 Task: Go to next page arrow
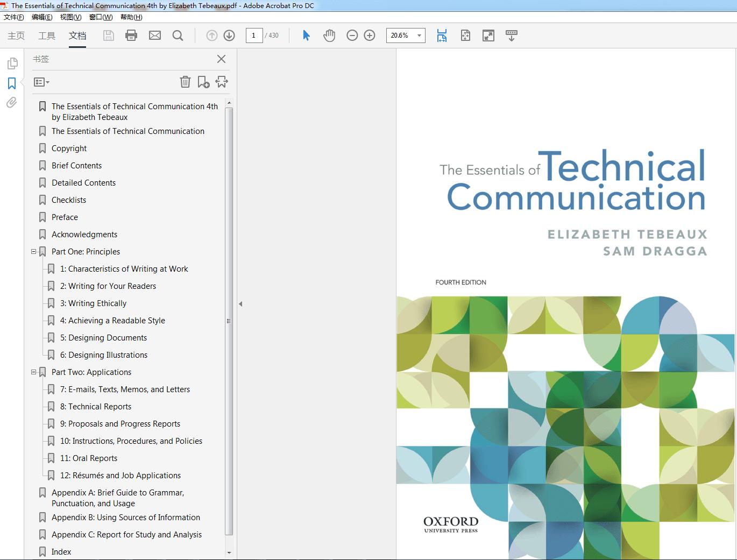[x=229, y=36]
